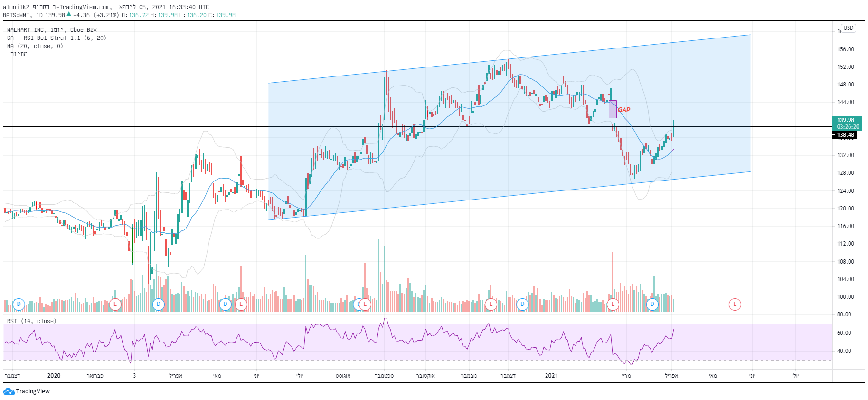The width and height of the screenshot is (868, 400).
Task: Select the dividend marker in December 2020
Action: [522, 304]
